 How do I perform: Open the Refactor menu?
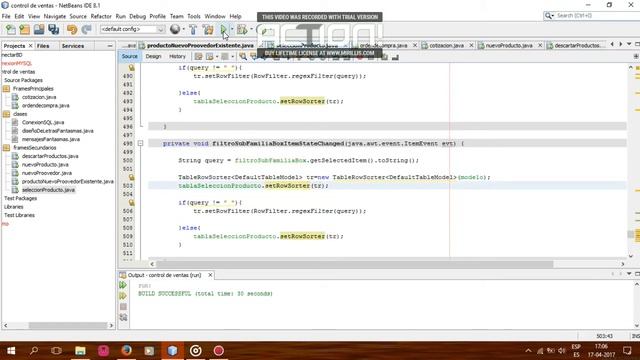(101, 16)
